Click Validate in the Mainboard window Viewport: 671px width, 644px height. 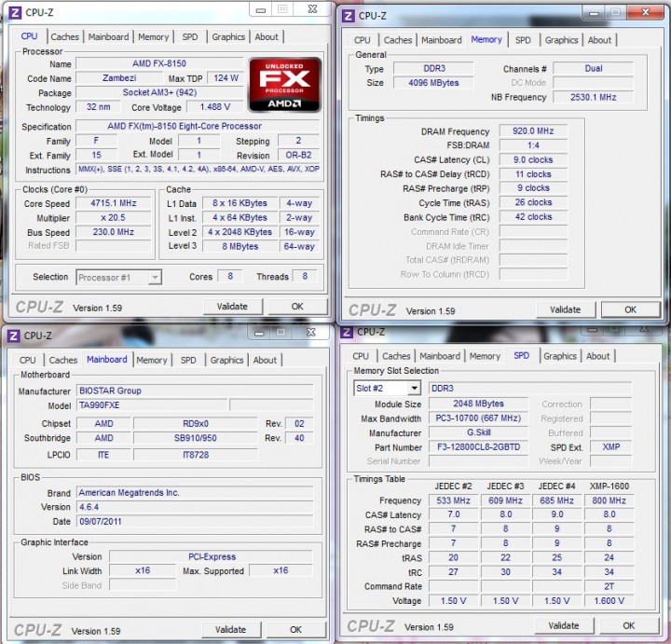[230, 629]
